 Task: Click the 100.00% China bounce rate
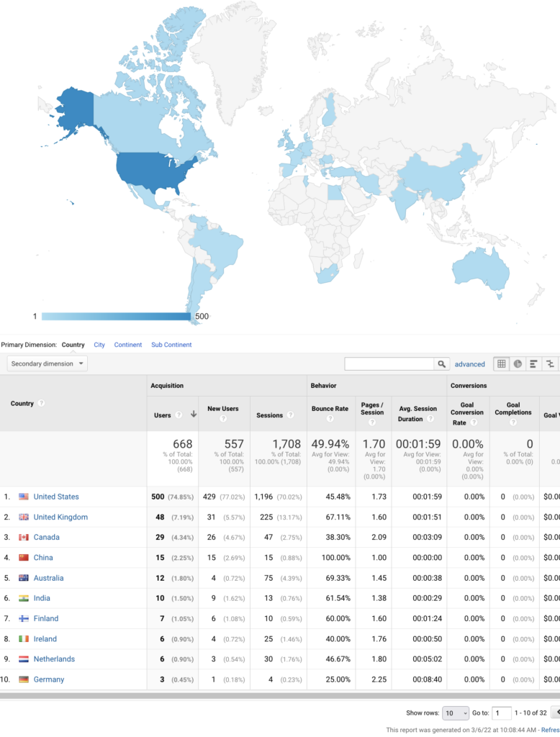(335, 558)
